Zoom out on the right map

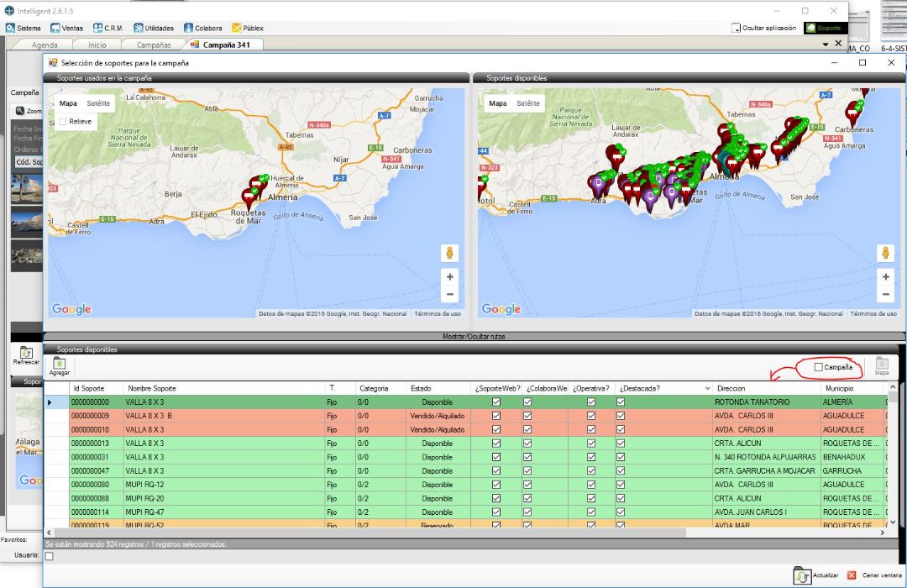(884, 294)
